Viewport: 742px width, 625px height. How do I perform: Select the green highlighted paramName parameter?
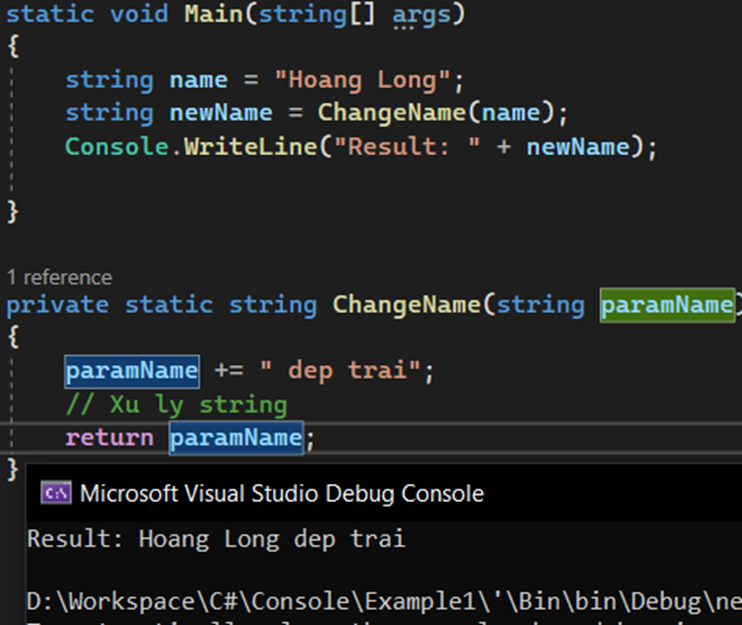point(667,304)
